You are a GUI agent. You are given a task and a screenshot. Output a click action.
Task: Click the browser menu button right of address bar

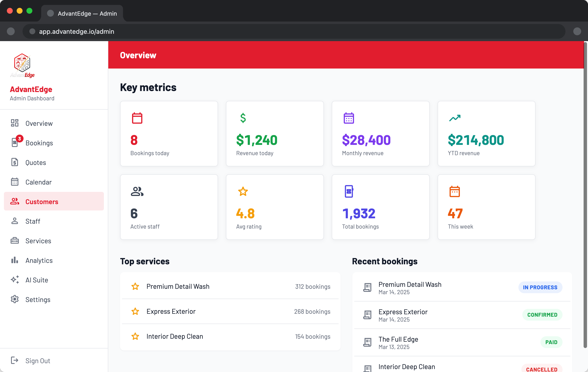click(577, 31)
